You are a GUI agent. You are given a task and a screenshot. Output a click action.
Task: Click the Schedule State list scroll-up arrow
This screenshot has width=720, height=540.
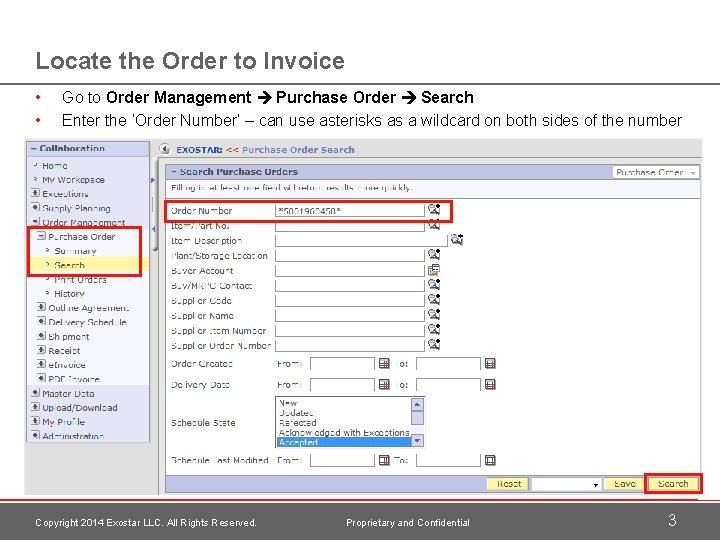[x=417, y=405]
